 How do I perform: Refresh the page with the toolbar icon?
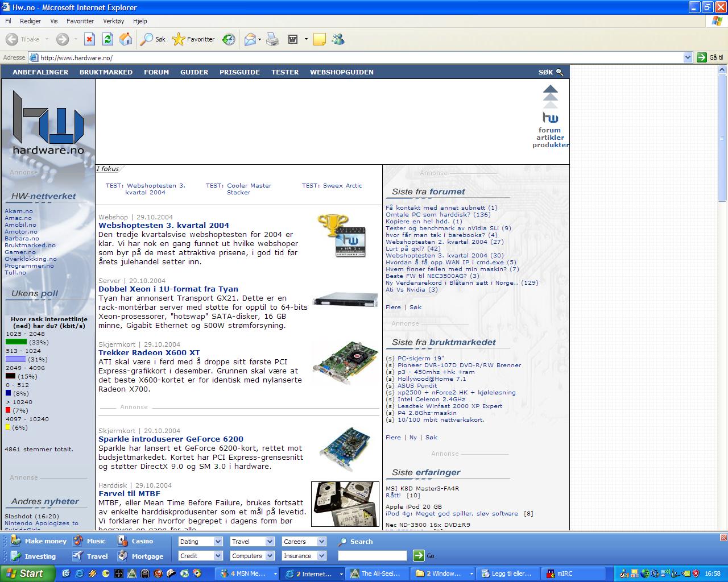(107, 39)
